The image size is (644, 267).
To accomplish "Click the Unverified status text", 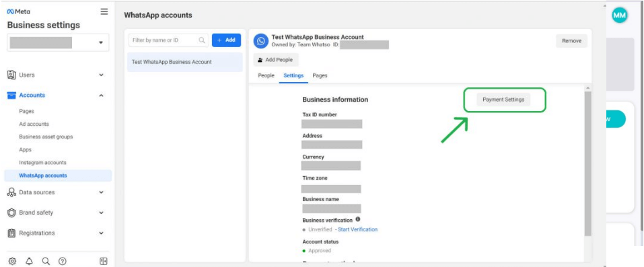I will (x=320, y=229).
